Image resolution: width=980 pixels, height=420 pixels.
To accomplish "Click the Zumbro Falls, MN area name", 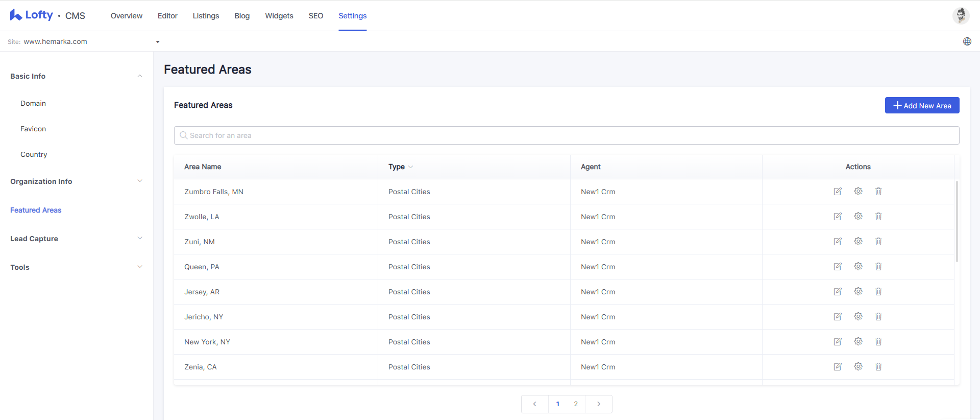I will click(x=214, y=192).
